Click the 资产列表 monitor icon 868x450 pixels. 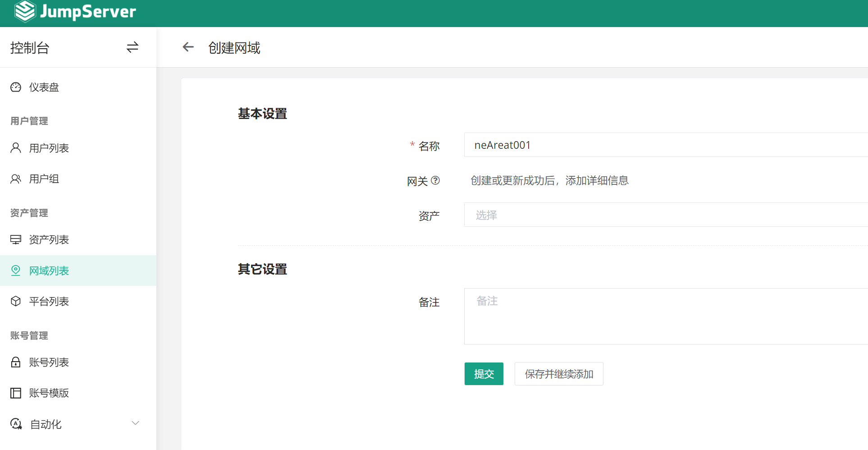[16, 239]
